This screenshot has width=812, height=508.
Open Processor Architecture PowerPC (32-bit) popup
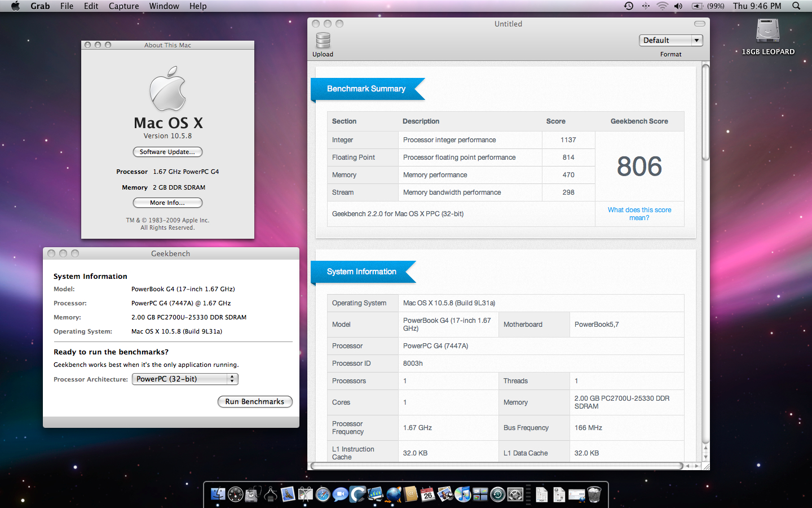click(185, 379)
